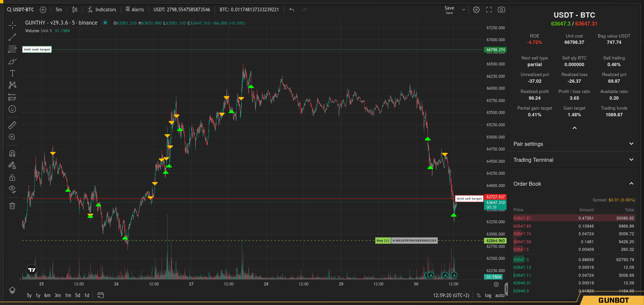Open the 12:59:20 (UTC+2) timezone menu
This screenshot has height=305, width=644.
451,295
